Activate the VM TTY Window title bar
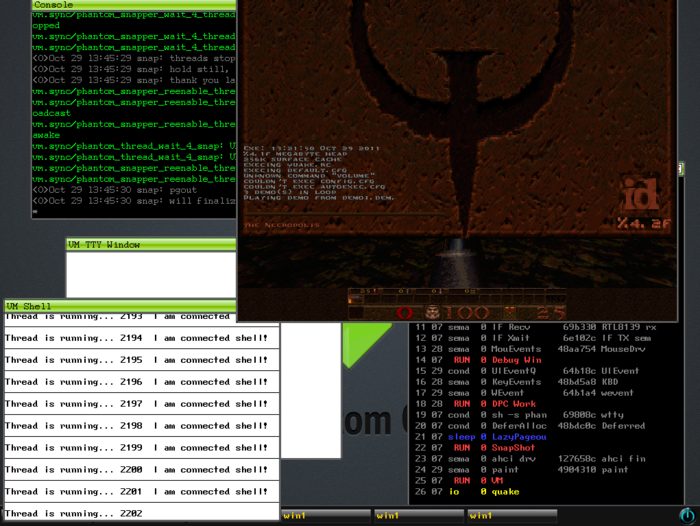The image size is (700, 526). [151, 245]
